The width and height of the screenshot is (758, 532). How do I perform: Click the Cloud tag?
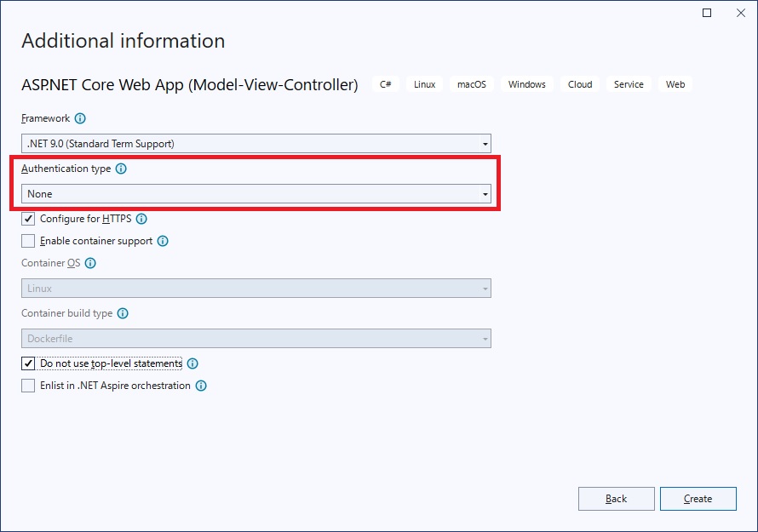coord(580,84)
